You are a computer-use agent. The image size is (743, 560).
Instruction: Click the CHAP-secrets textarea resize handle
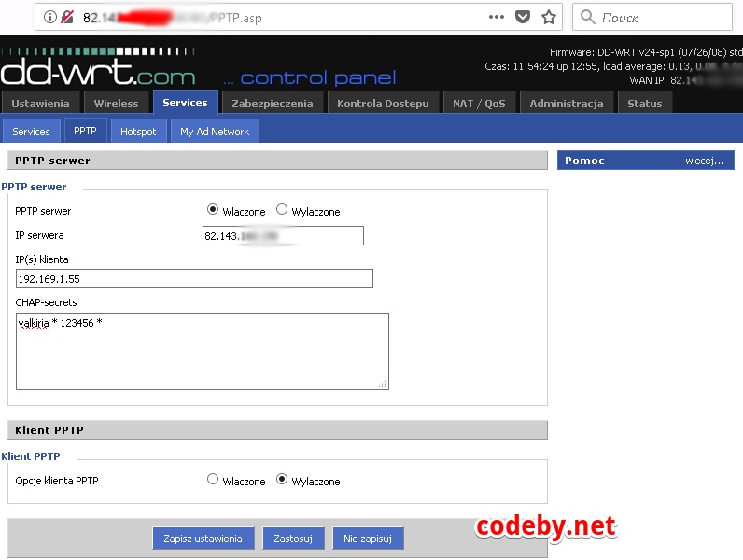(x=383, y=384)
